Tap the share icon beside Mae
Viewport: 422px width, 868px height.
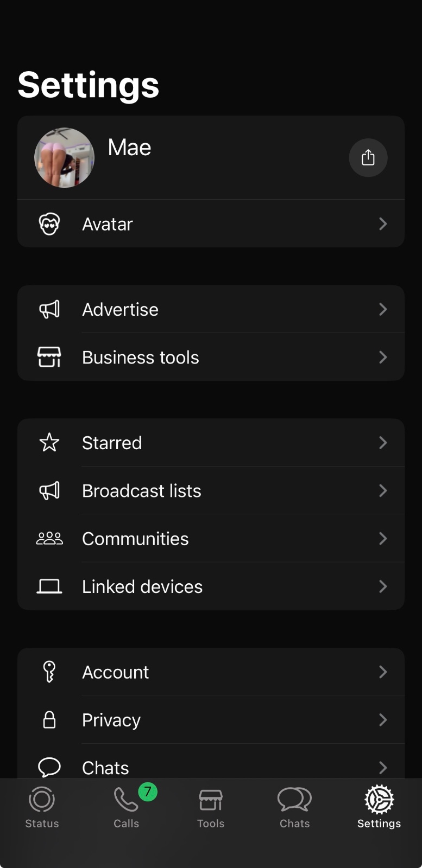pyautogui.click(x=368, y=158)
